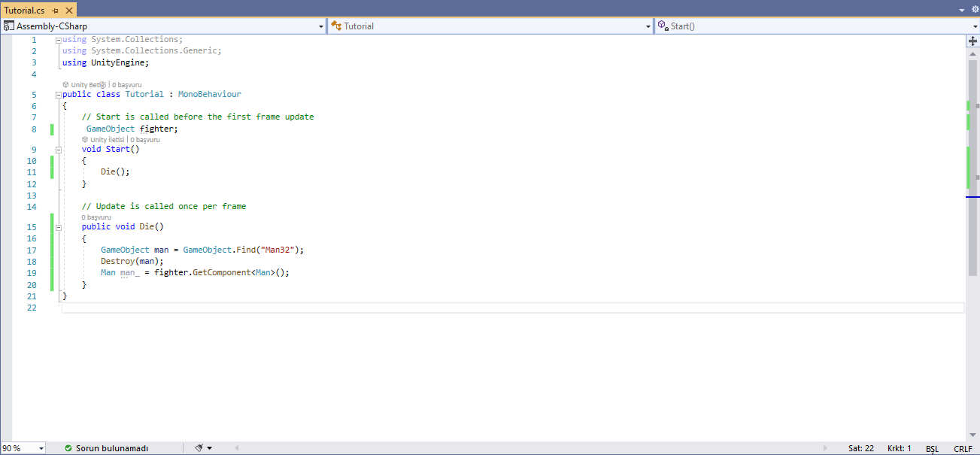Click 'public void Die()' declaration

point(123,226)
